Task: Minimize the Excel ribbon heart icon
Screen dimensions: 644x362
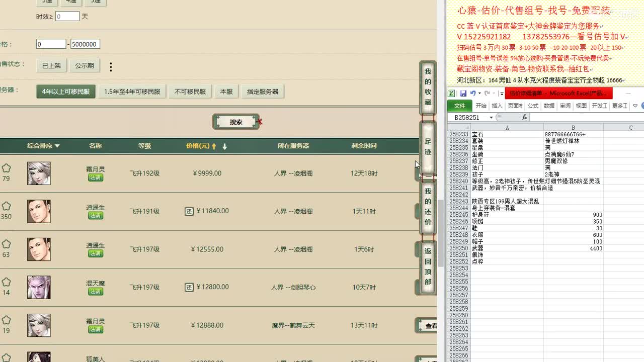Action: point(635,106)
